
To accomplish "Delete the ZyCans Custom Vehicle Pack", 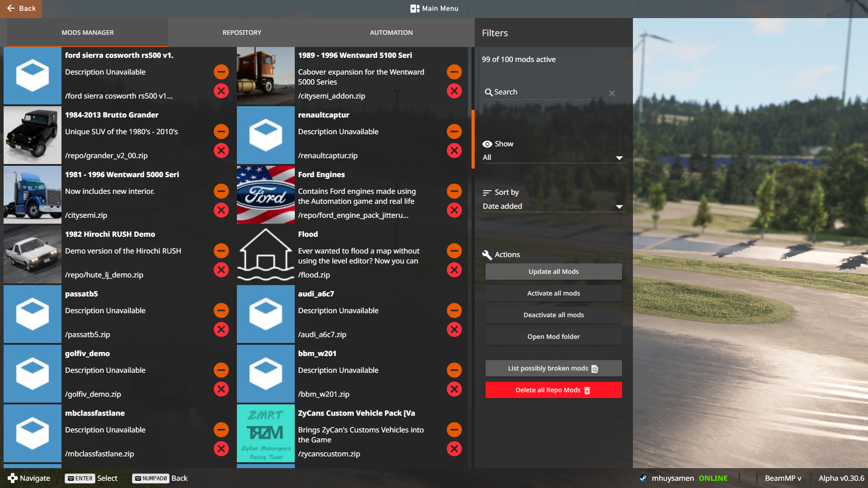I will click(x=454, y=449).
